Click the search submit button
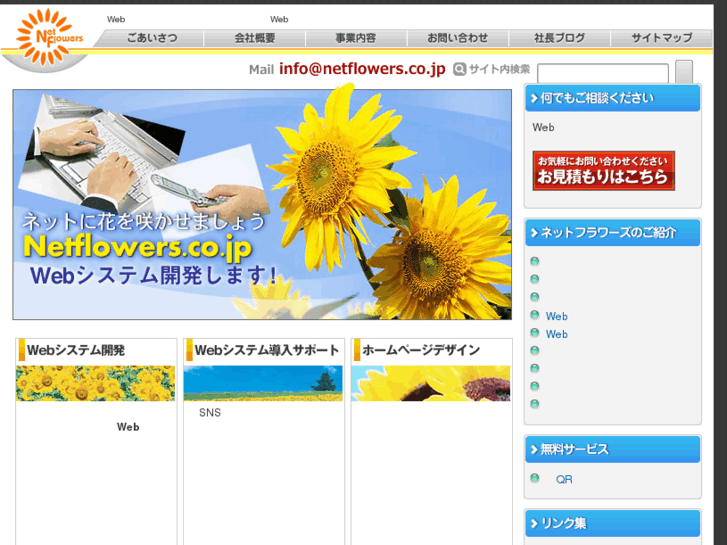The image size is (727, 545). pos(684,72)
